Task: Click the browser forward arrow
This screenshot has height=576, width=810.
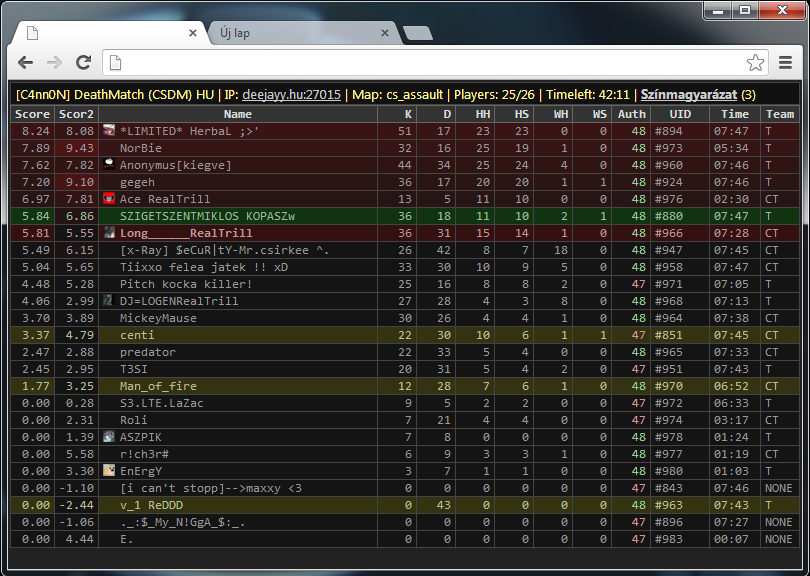Action: coord(55,63)
